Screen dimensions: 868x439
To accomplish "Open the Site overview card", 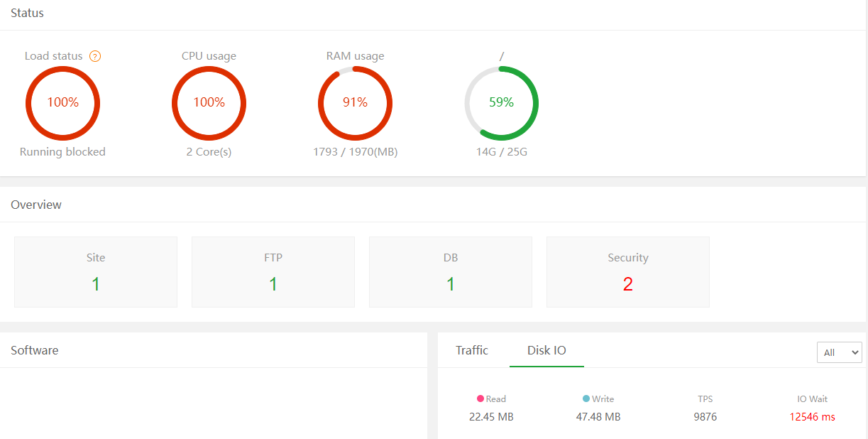I will [96, 272].
